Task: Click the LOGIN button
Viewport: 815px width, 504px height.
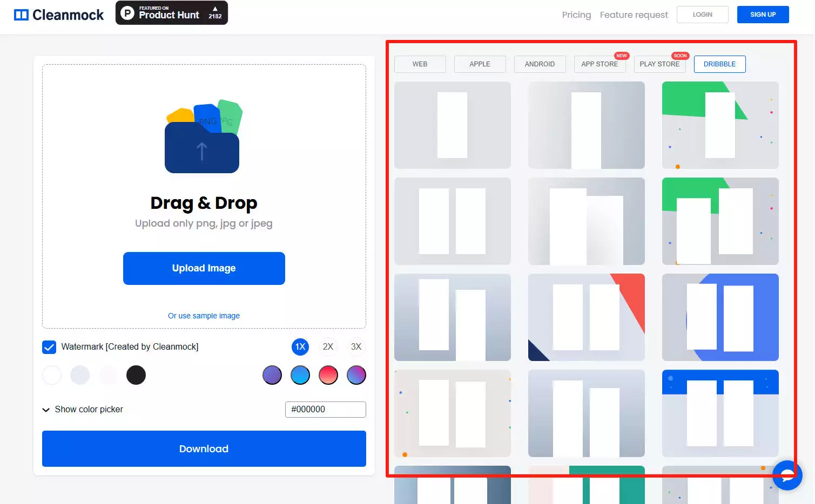Action: point(703,15)
